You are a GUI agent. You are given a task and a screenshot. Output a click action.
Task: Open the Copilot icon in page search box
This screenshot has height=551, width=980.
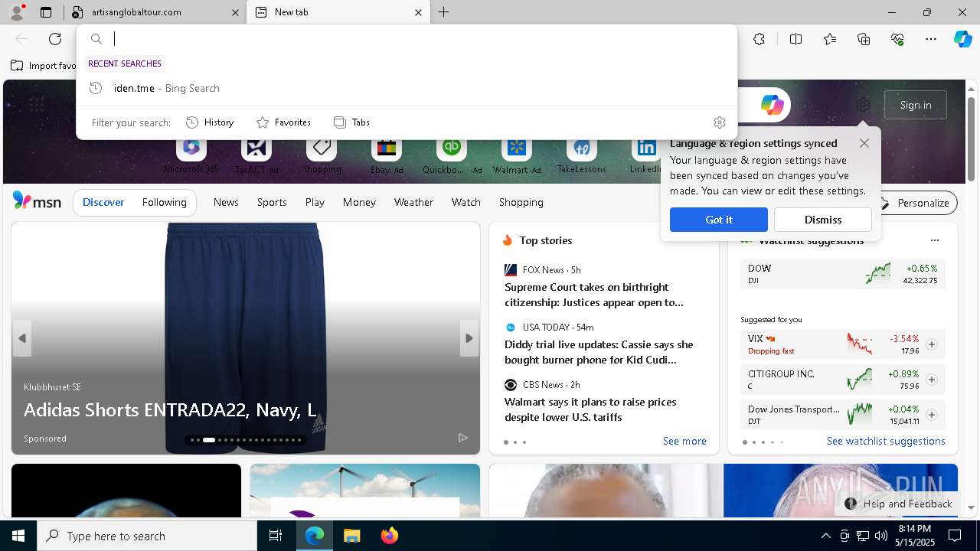[772, 105]
